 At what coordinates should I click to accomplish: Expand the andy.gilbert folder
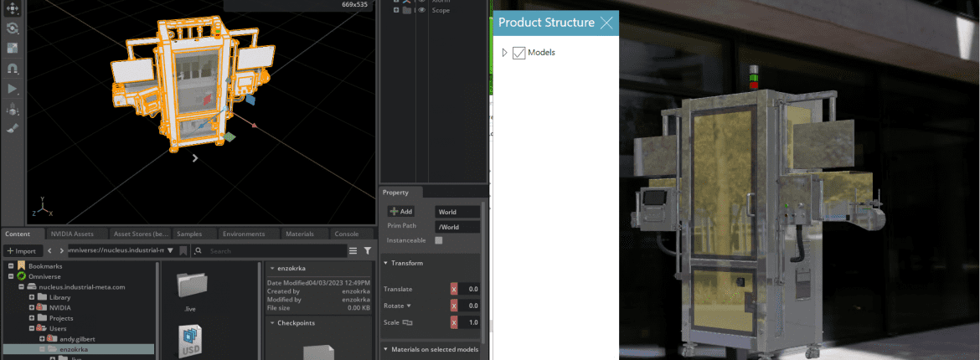(42, 339)
